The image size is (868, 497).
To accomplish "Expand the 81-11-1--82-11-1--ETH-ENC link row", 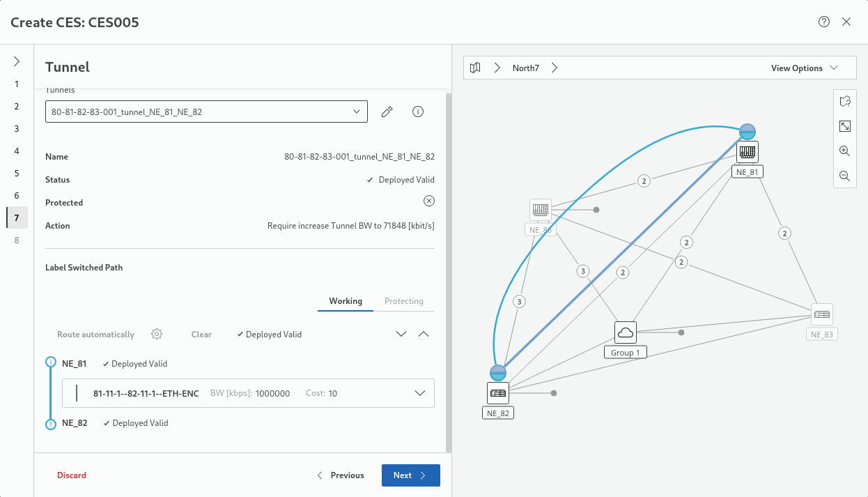I will pos(420,393).
